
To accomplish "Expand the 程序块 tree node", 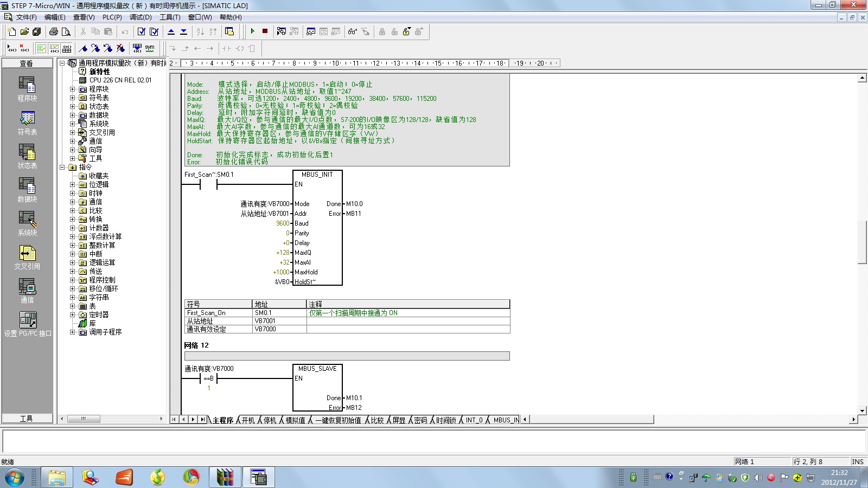I will pyautogui.click(x=72, y=89).
